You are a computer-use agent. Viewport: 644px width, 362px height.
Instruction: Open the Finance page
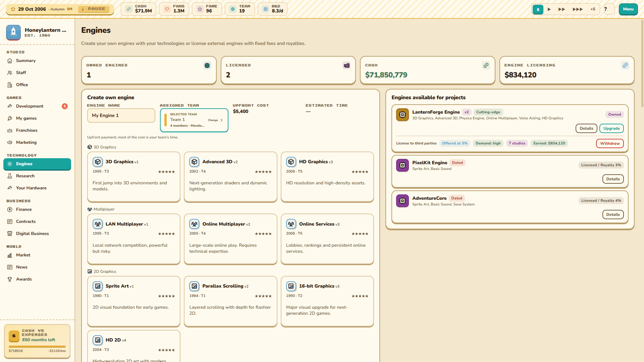pyautogui.click(x=37, y=209)
